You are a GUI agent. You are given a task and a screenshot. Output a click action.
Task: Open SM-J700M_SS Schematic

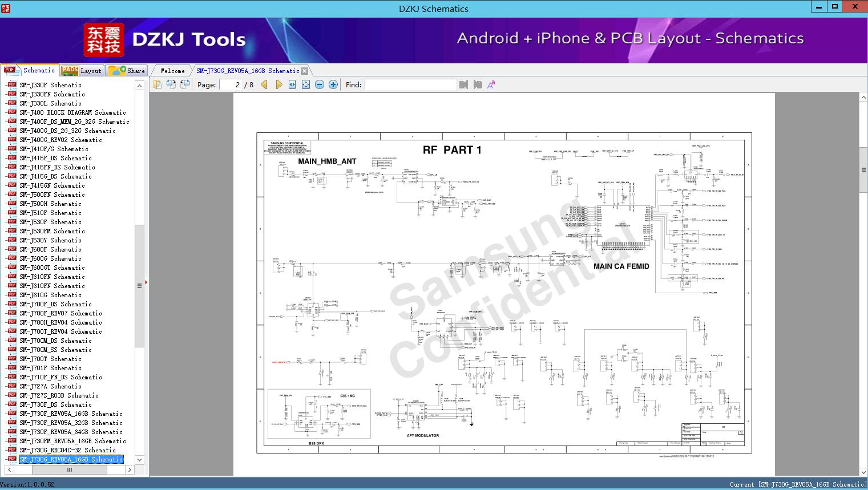click(x=55, y=350)
